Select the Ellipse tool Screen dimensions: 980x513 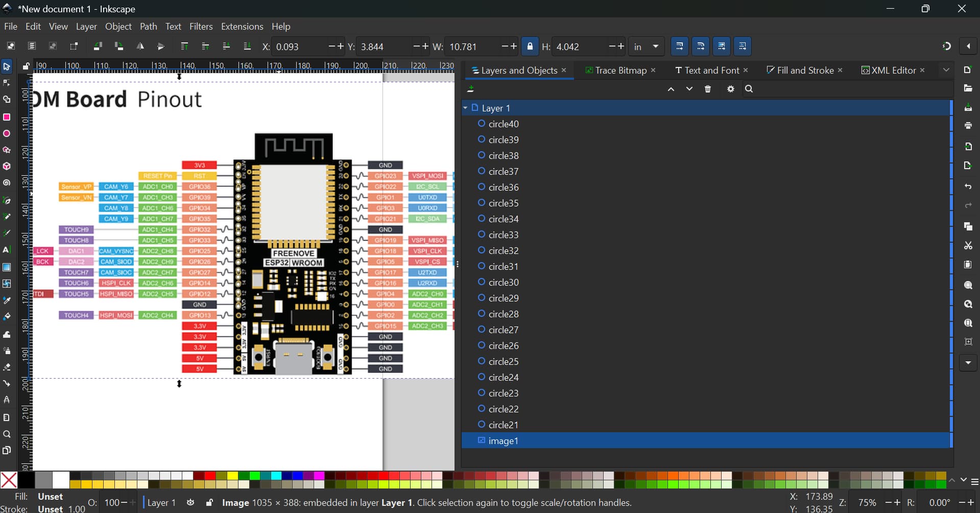click(7, 134)
